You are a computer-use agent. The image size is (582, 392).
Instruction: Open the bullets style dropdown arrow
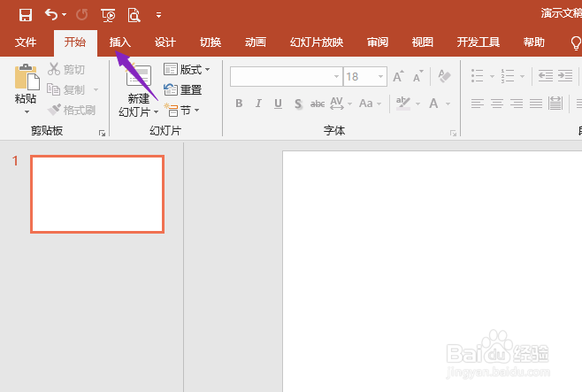coord(492,76)
